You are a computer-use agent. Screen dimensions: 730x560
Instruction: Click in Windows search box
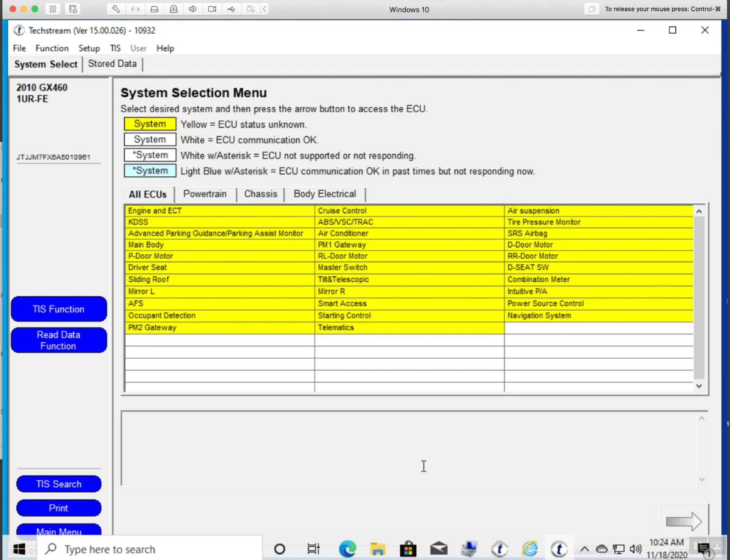pyautogui.click(x=149, y=549)
